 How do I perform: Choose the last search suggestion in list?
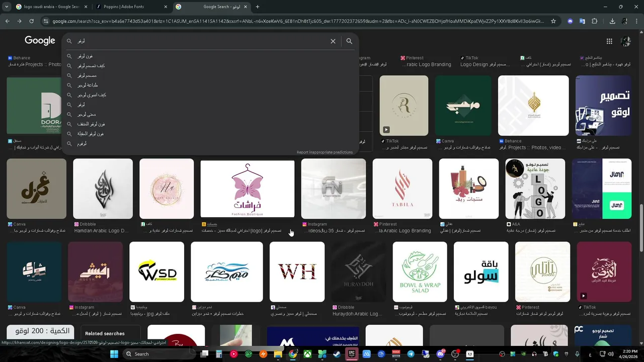pyautogui.click(x=210, y=144)
